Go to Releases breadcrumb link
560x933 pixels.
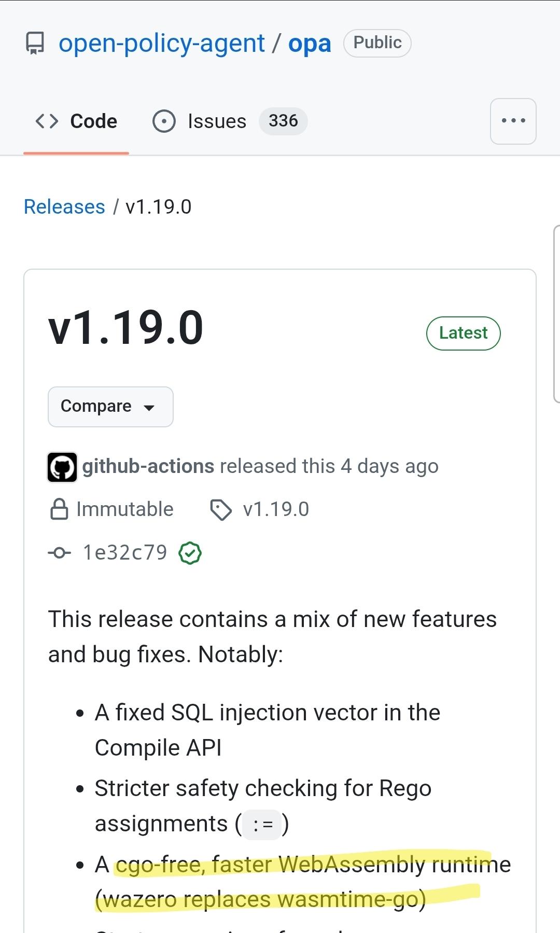click(64, 206)
